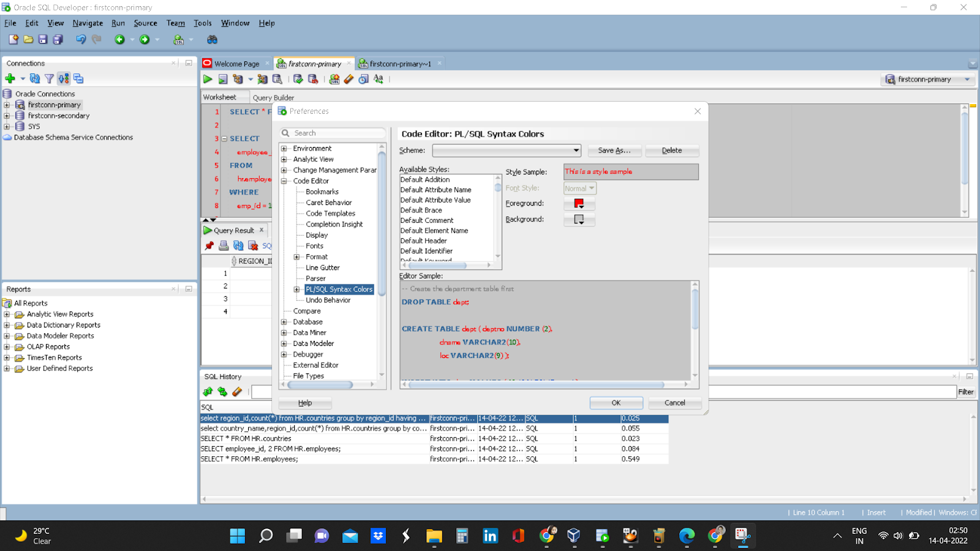Viewport: 980px width, 551px height.
Task: Click green plus New Connection icon
Action: click(x=10, y=78)
